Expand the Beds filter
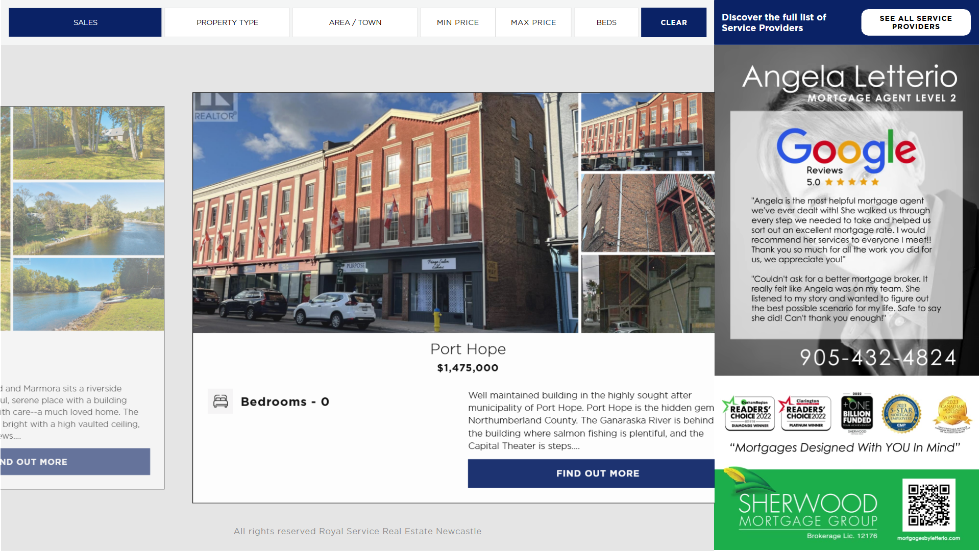This screenshot has width=980, height=551. pyautogui.click(x=606, y=22)
